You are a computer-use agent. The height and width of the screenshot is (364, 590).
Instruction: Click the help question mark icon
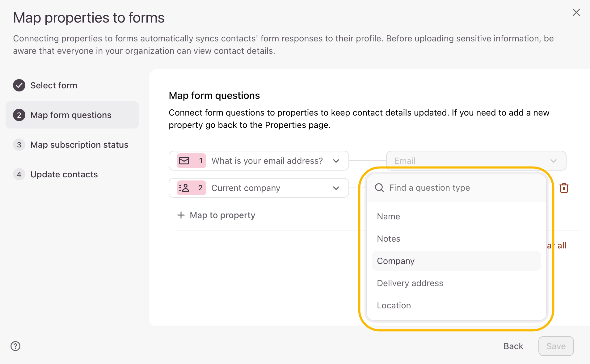click(x=15, y=346)
